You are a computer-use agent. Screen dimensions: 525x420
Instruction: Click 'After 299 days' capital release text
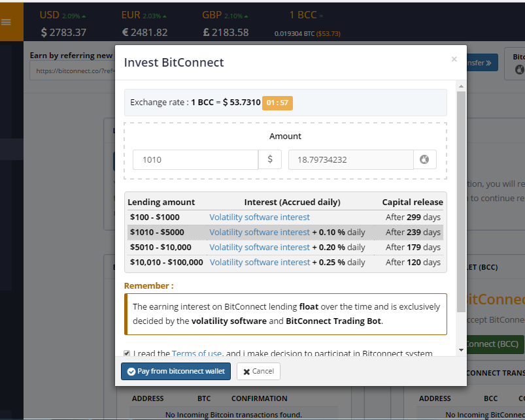coord(413,217)
